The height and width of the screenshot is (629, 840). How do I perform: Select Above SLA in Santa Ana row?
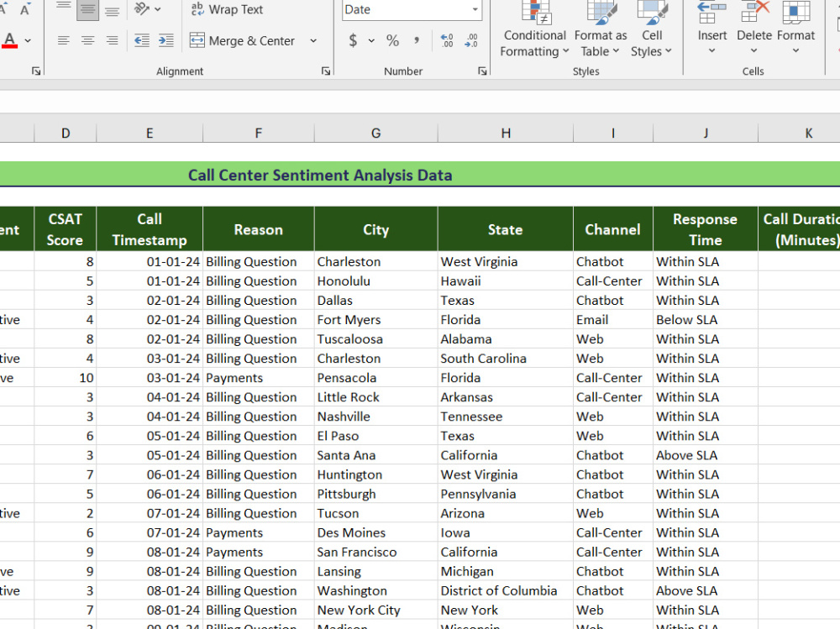click(706, 455)
